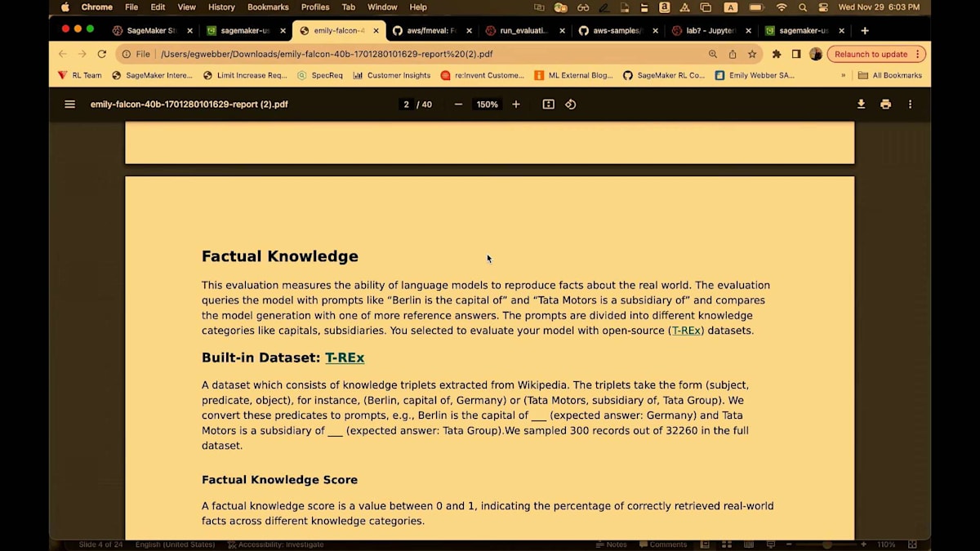Open the SageMaker Intere... bookmark
980x551 pixels.
(x=153, y=75)
